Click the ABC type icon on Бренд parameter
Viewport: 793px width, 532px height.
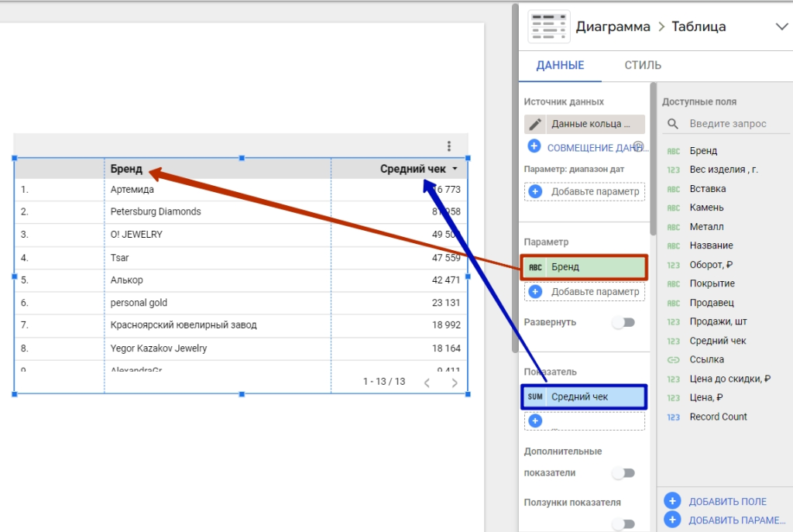[535, 267]
